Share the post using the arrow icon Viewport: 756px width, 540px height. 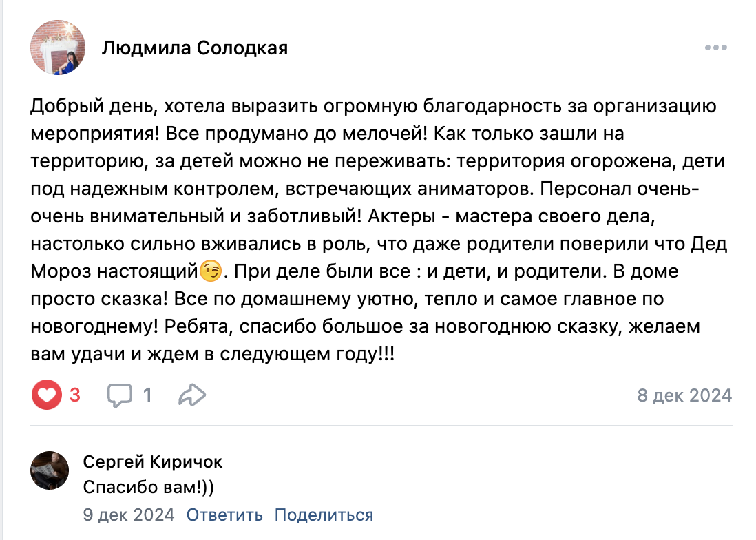(191, 395)
